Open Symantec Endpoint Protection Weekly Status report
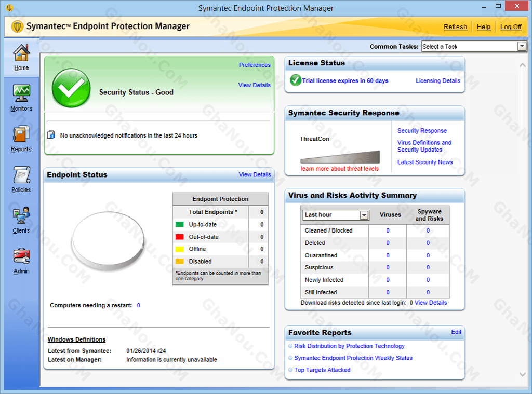Image resolution: width=532 pixels, height=394 pixels. tap(353, 358)
